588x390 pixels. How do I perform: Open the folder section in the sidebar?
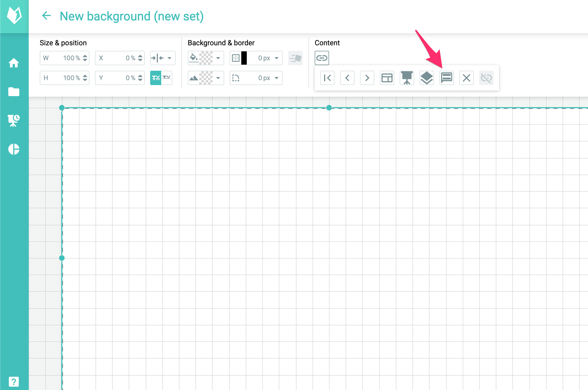[x=14, y=92]
